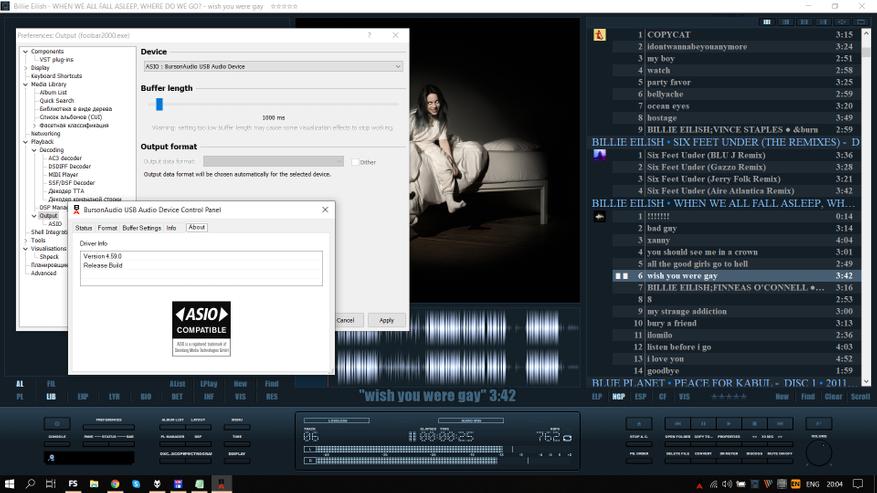Click the ENG language indicator in the tray
The image size is (877, 493).
click(813, 484)
